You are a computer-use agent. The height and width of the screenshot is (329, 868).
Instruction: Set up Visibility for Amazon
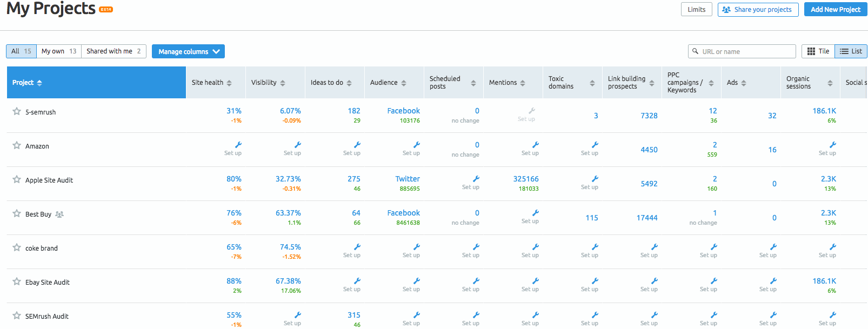tap(293, 149)
